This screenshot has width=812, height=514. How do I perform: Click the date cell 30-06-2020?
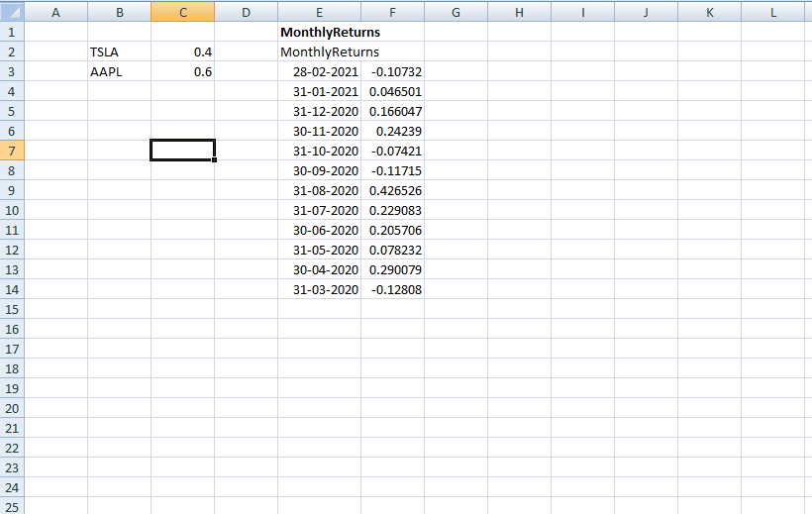coord(320,230)
